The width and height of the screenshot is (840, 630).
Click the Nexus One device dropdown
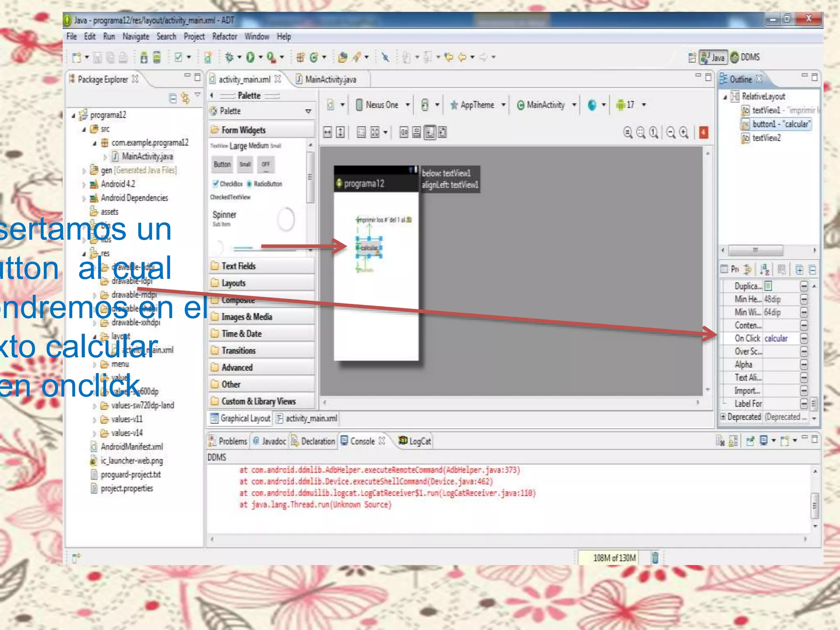[x=383, y=105]
